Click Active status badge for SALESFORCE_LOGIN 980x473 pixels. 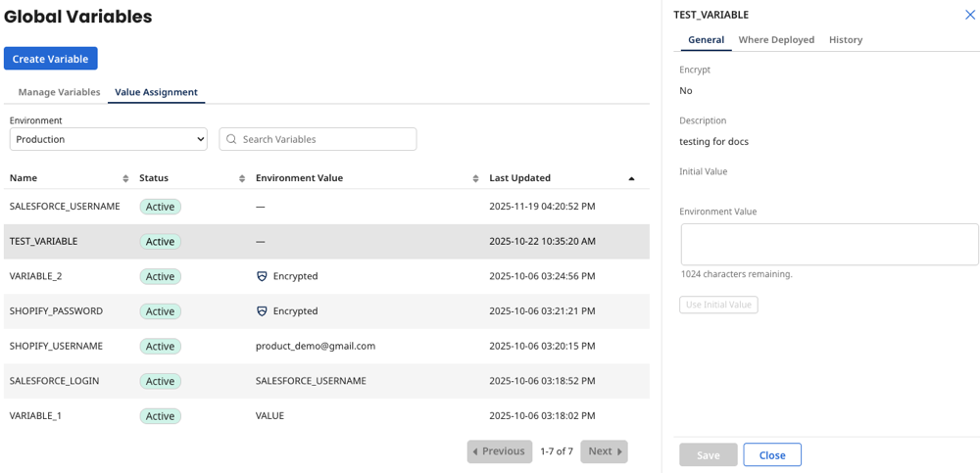click(x=160, y=382)
